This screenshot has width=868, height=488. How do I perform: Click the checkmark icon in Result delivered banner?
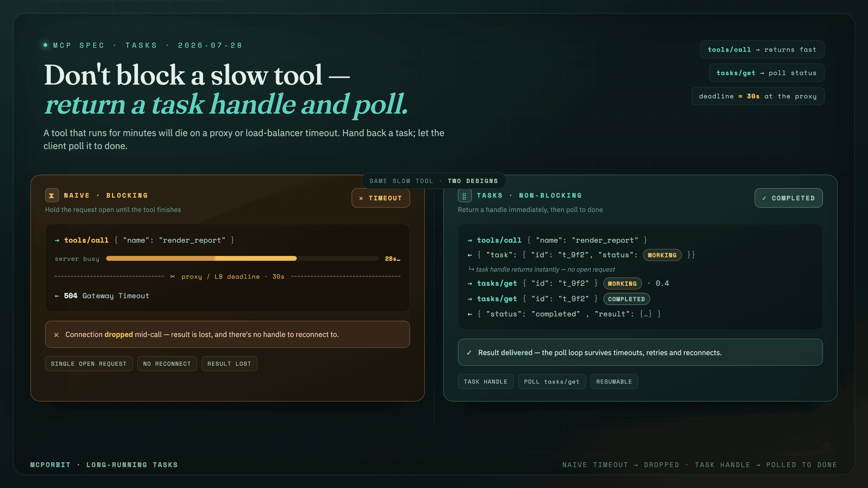point(469,352)
